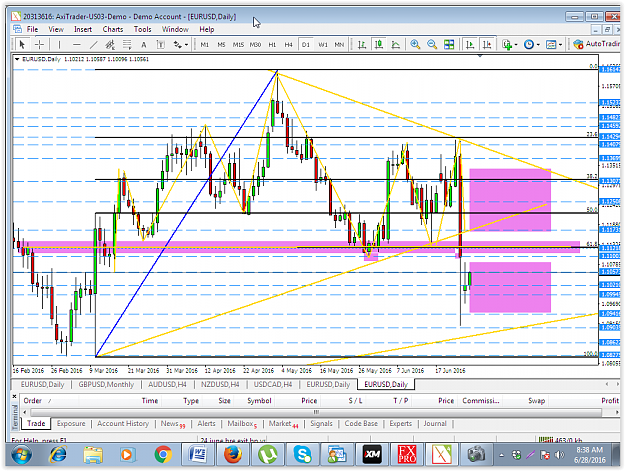Open the View menu
This screenshot has height=471, width=625.
[x=56, y=29]
